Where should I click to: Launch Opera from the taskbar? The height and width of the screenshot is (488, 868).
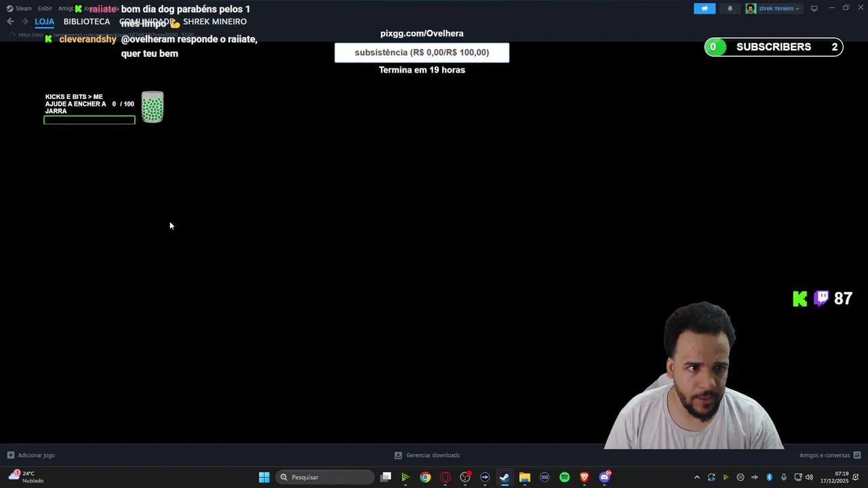pyautogui.click(x=445, y=477)
